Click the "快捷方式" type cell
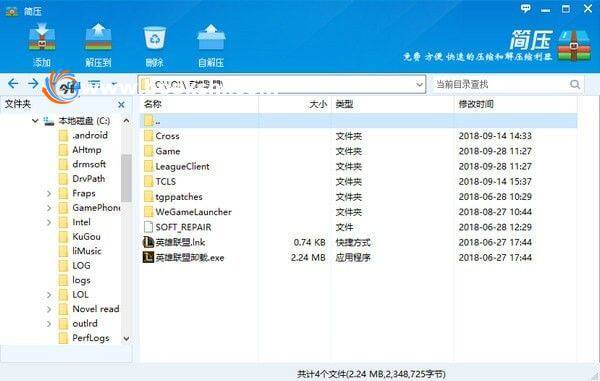This screenshot has height=381, width=600. click(x=353, y=243)
